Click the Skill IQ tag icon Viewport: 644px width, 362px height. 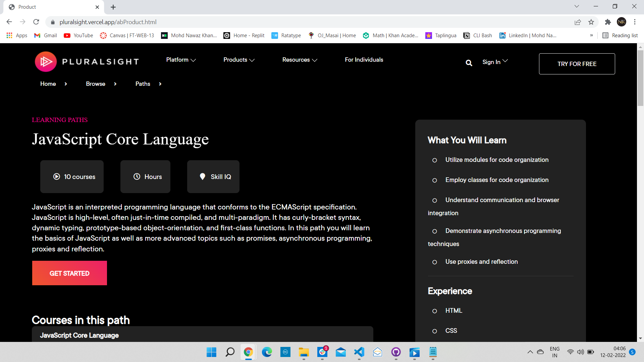click(x=203, y=177)
